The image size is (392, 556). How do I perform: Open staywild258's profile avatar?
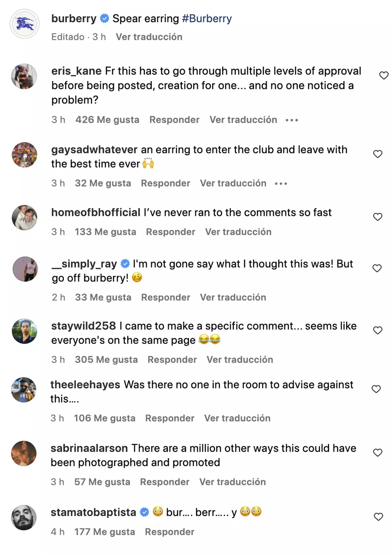click(24, 331)
